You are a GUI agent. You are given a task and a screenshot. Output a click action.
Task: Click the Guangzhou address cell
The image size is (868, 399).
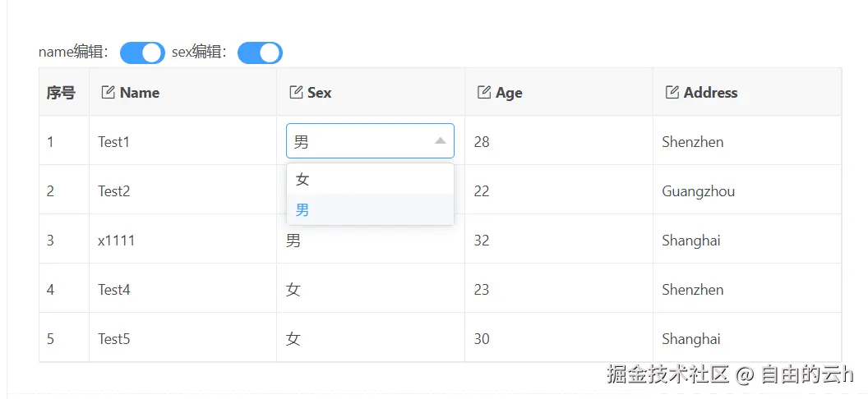[x=747, y=190]
